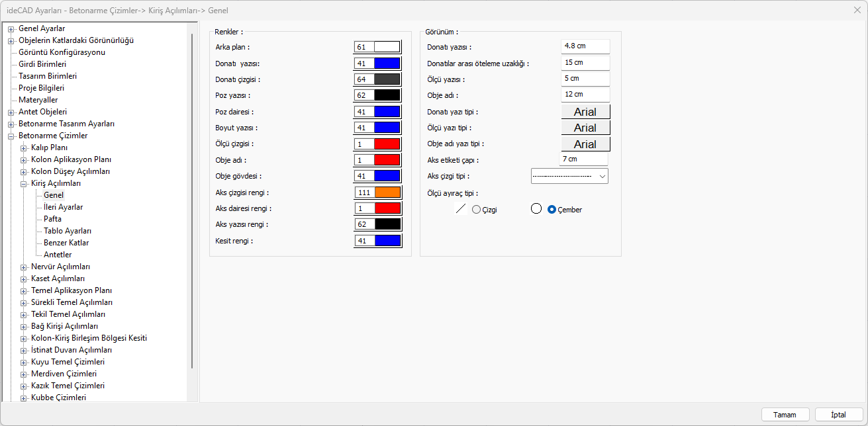Screen dimensions: 868x426
Task: Edit the Aks etiketi çapı field
Action: [583, 159]
